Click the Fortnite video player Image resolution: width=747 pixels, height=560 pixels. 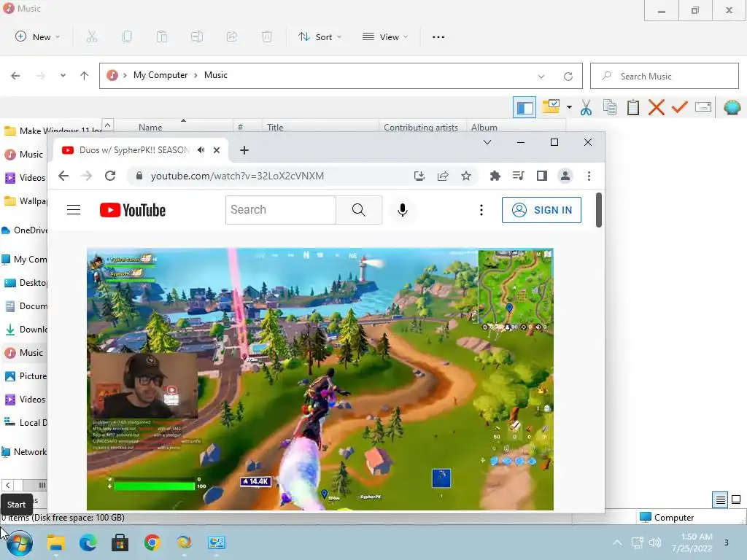pyautogui.click(x=320, y=379)
